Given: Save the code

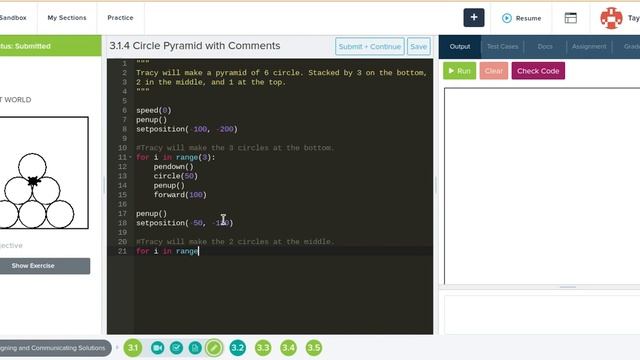Looking at the screenshot, I should coord(418,47).
